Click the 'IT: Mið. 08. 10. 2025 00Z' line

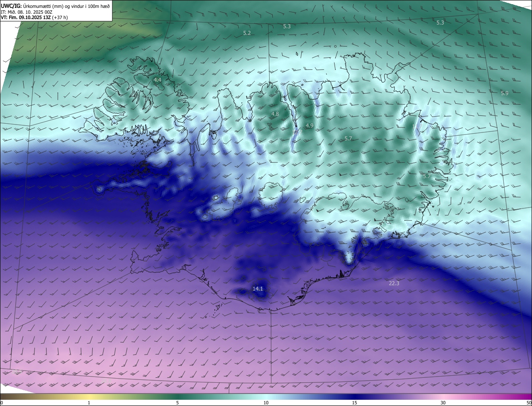[x=26, y=12]
